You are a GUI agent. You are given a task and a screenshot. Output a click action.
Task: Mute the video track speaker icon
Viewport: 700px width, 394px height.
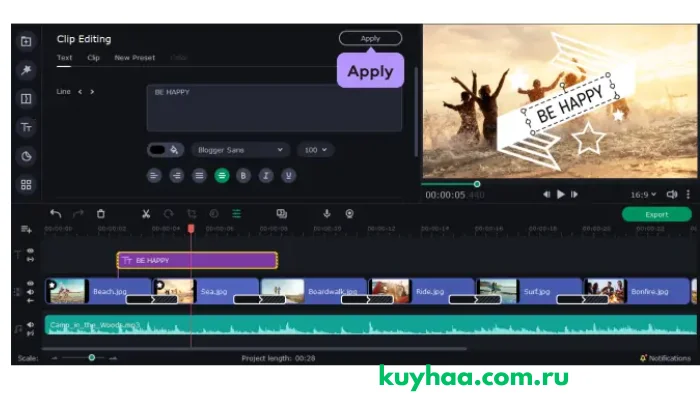(x=30, y=292)
